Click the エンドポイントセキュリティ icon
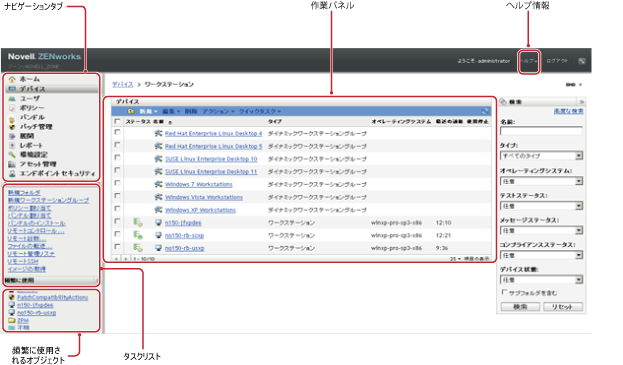623x365 pixels. tap(12, 174)
